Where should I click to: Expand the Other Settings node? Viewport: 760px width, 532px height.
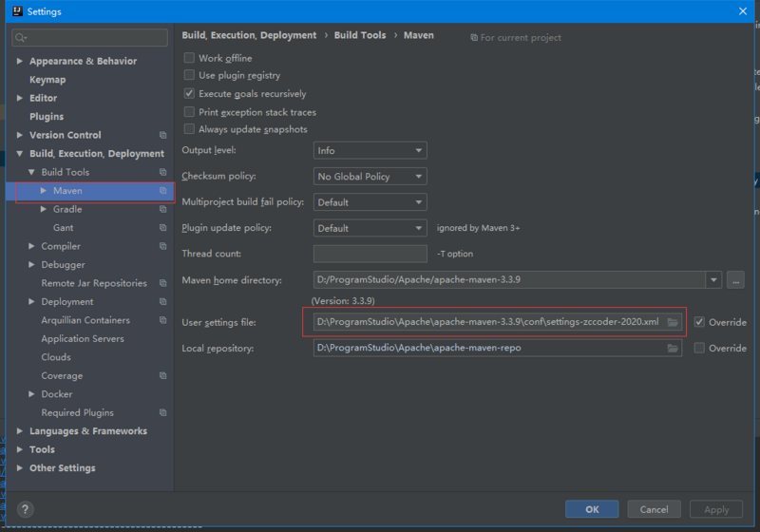coord(20,468)
